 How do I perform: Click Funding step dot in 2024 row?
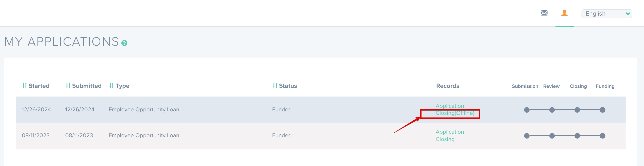click(x=603, y=110)
